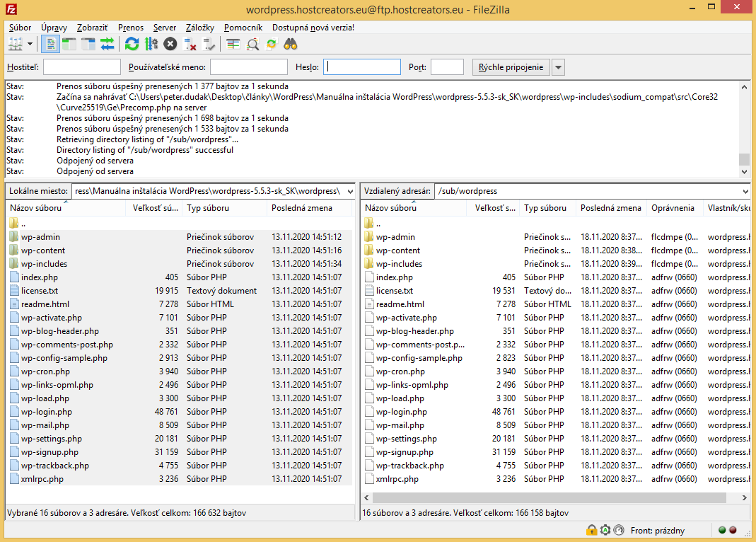This screenshot has height=542, width=756.
Task: Click the lock encryption icon in status bar
Action: point(591,531)
